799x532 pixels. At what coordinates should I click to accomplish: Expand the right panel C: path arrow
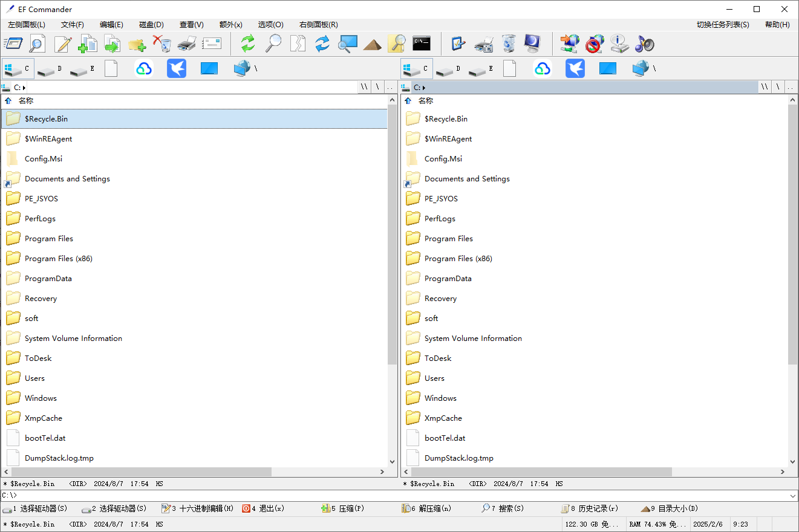pyautogui.click(x=424, y=88)
